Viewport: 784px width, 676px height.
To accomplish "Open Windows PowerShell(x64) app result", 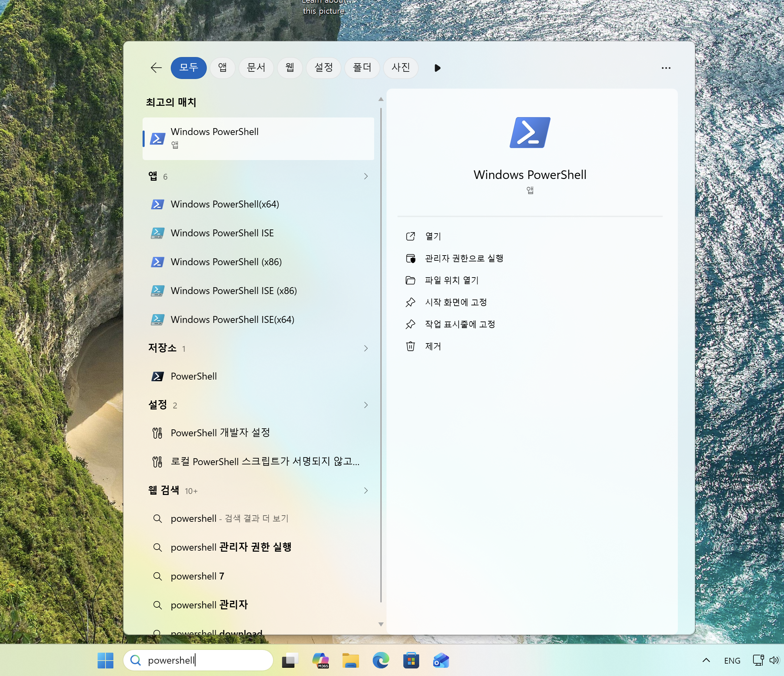I will pos(258,204).
